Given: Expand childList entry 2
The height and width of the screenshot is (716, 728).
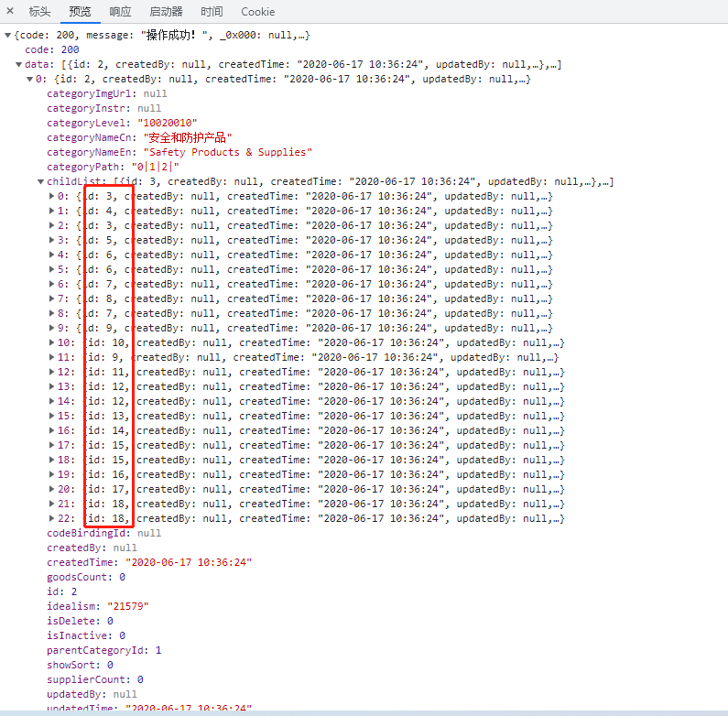Looking at the screenshot, I should (51, 225).
